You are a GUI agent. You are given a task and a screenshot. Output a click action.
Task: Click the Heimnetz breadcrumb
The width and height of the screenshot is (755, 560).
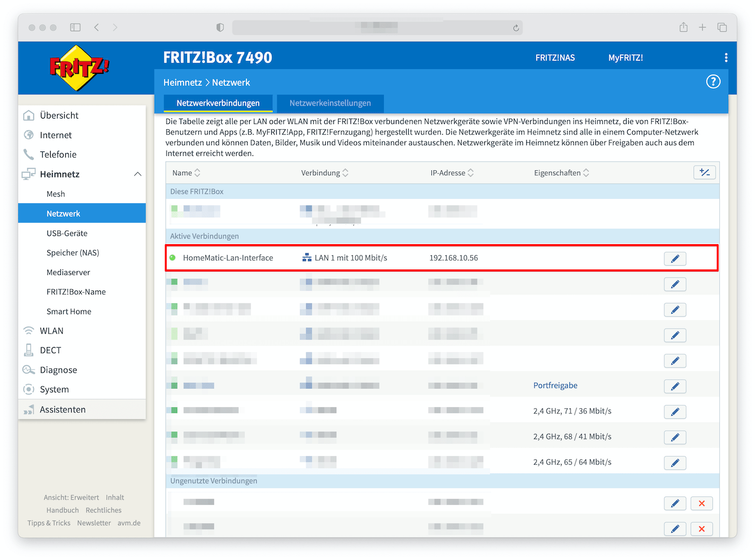pos(182,82)
